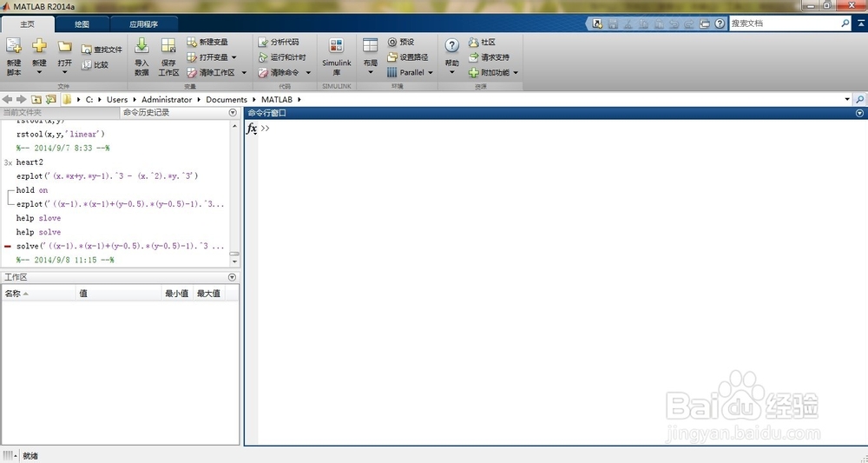Open Preferences (预设)
Screen dimensions: 868x463
click(401, 42)
